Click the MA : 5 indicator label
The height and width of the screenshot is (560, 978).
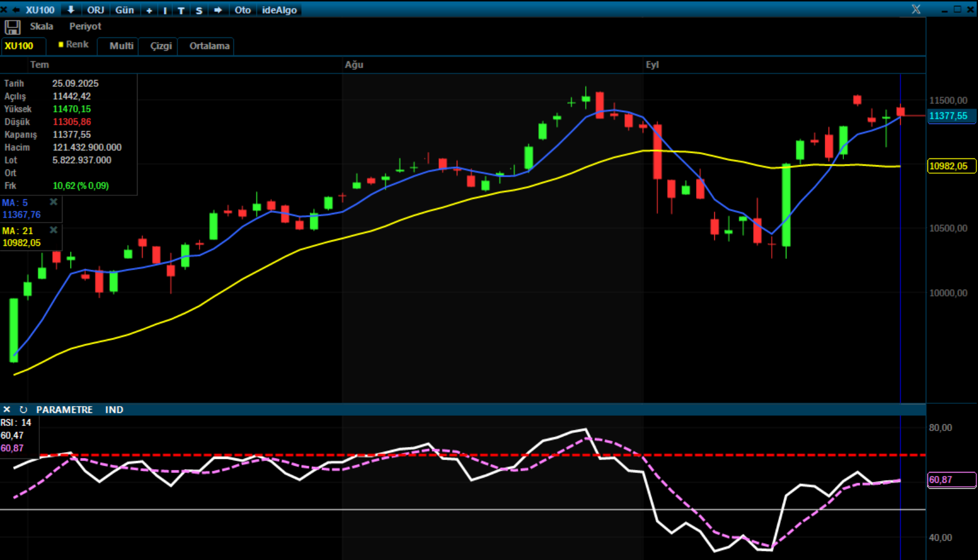pos(15,203)
